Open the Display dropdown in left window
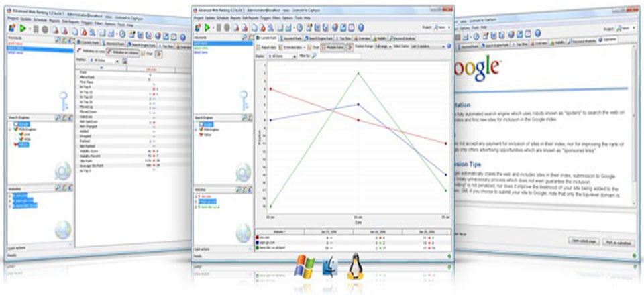 pyautogui.click(x=105, y=60)
